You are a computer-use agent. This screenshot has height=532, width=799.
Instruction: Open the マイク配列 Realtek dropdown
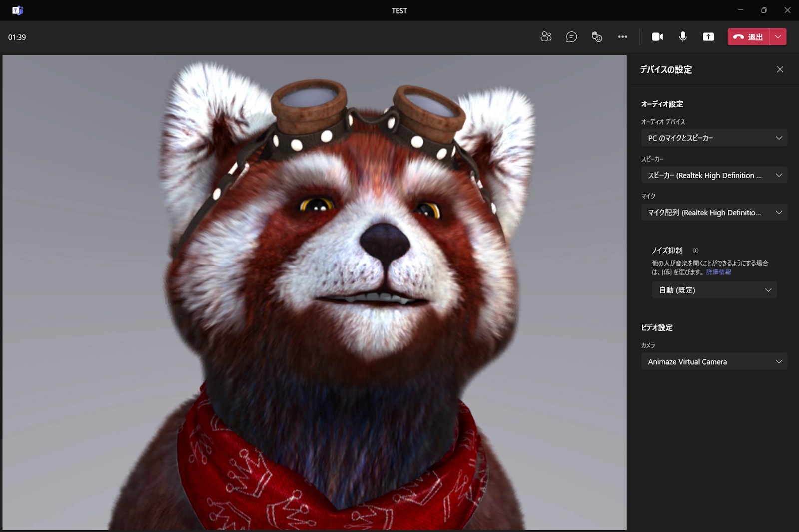(714, 212)
